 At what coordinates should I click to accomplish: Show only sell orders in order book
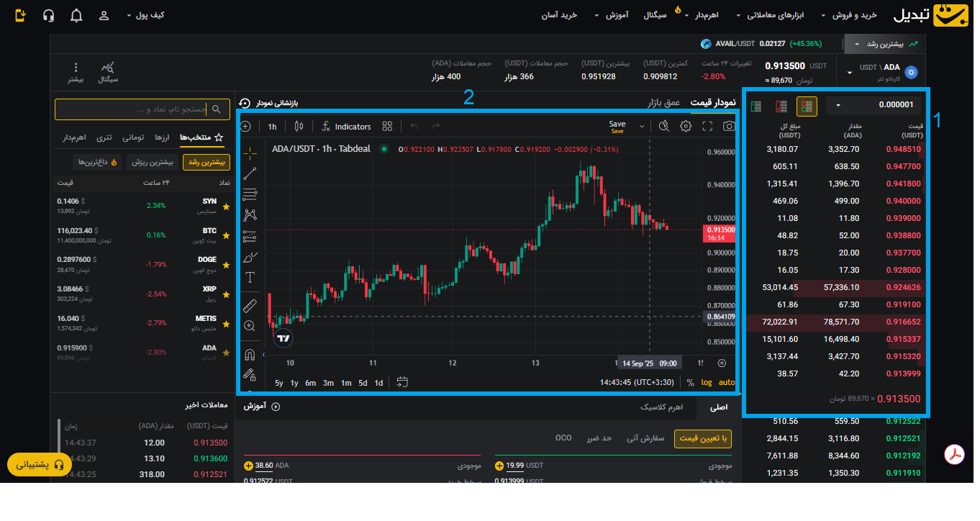781,107
